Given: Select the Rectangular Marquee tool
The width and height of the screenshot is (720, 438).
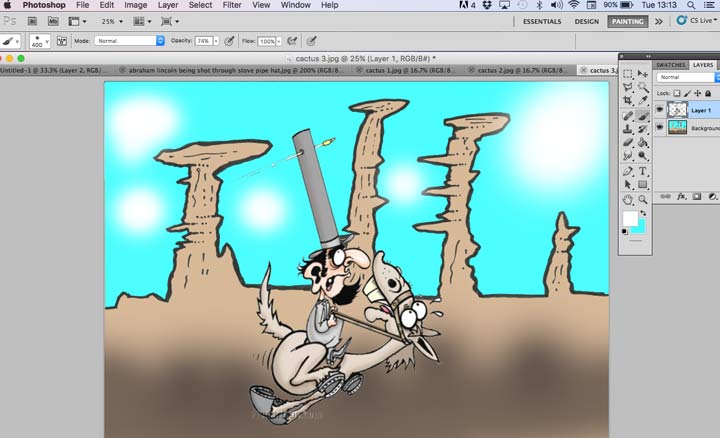Looking at the screenshot, I should pos(628,74).
